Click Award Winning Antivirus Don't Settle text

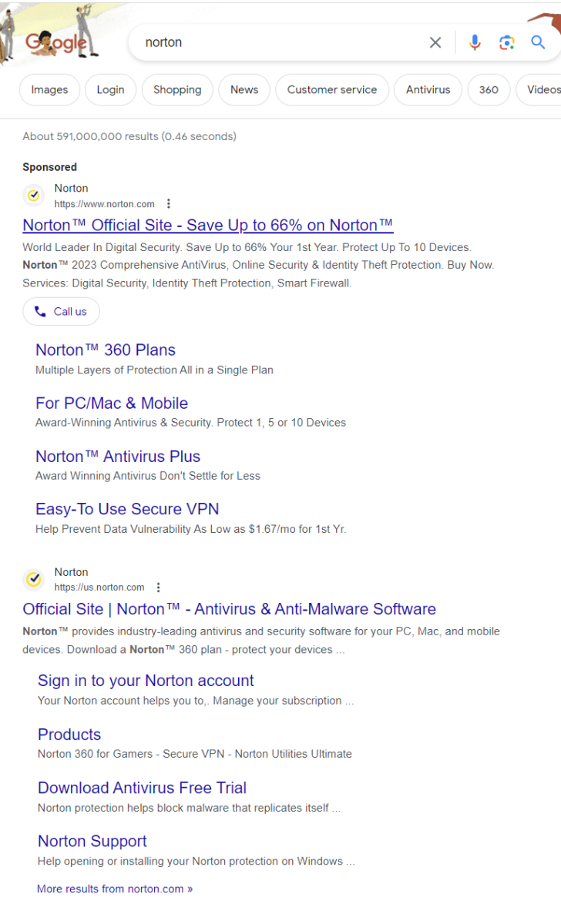pos(148,476)
